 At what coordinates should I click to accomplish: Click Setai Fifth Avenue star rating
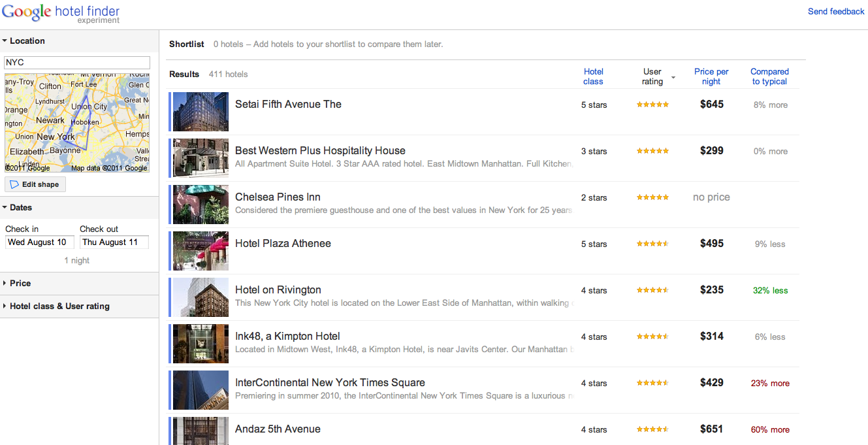(x=652, y=105)
